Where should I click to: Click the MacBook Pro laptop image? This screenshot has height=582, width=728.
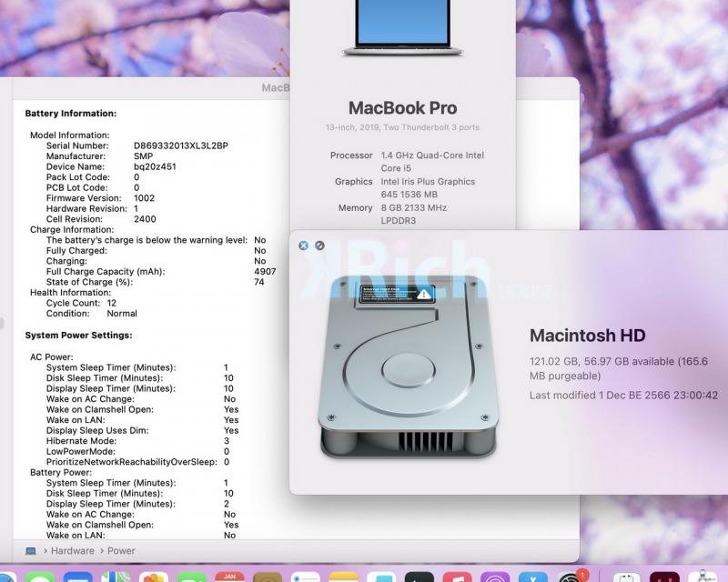pos(402,28)
